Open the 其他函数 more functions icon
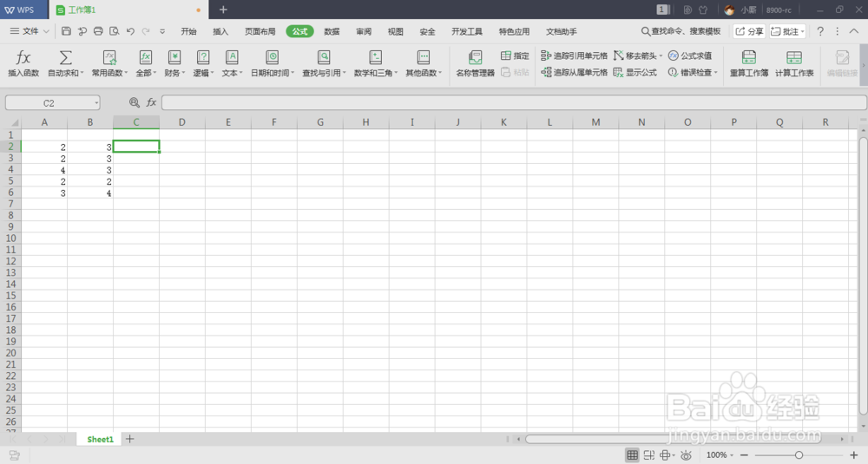Image resolution: width=868 pixels, height=464 pixels. tap(423, 57)
